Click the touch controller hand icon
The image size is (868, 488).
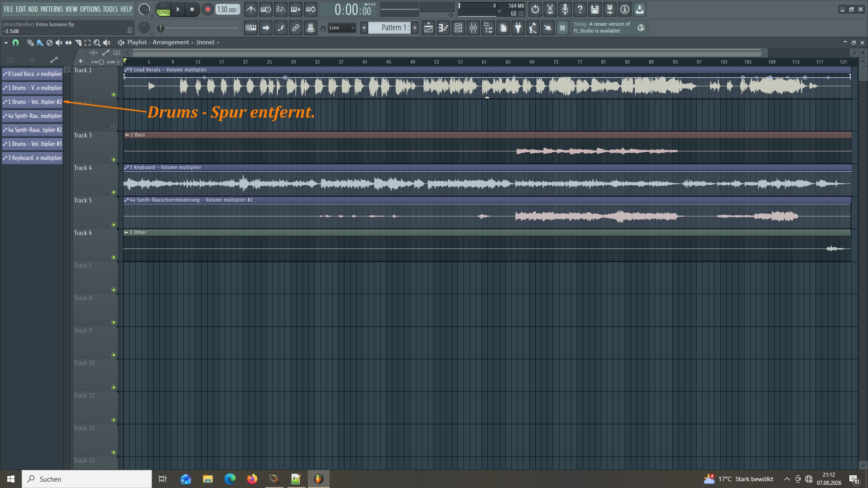[548, 28]
